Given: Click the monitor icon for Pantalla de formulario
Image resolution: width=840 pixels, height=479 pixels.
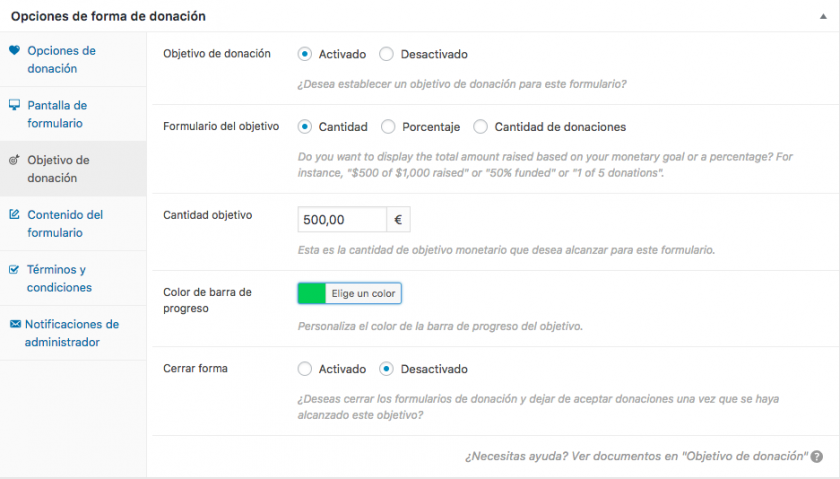Looking at the screenshot, I should click(x=14, y=105).
